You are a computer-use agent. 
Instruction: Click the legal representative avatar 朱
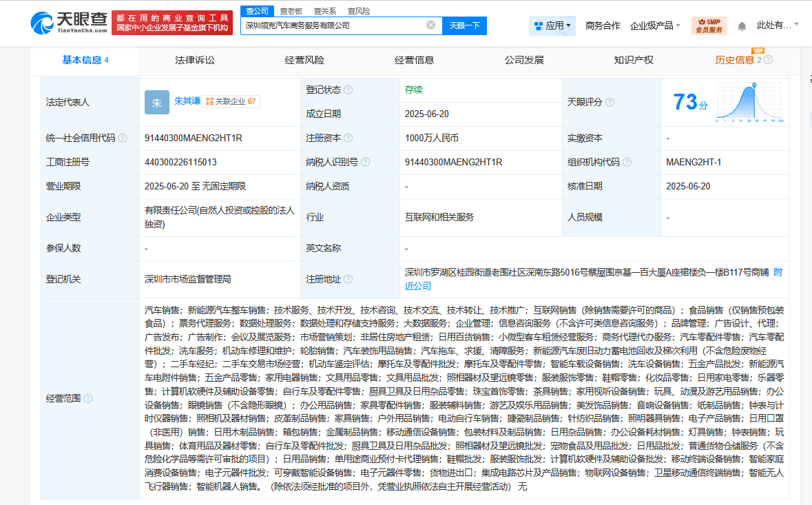[156, 102]
